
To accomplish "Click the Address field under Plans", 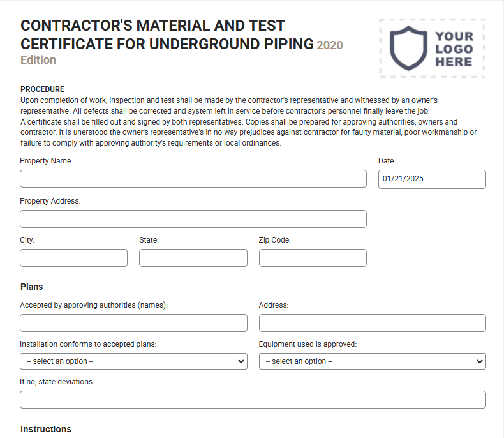I will tap(372, 323).
